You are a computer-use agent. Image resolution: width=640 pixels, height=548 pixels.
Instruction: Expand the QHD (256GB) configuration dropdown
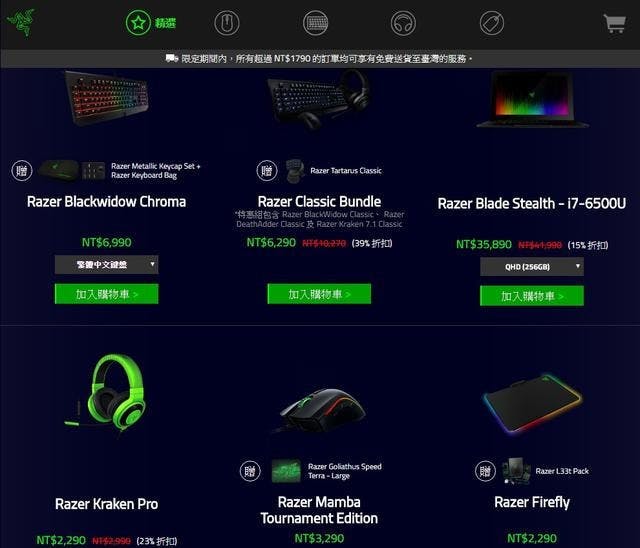click(x=532, y=267)
